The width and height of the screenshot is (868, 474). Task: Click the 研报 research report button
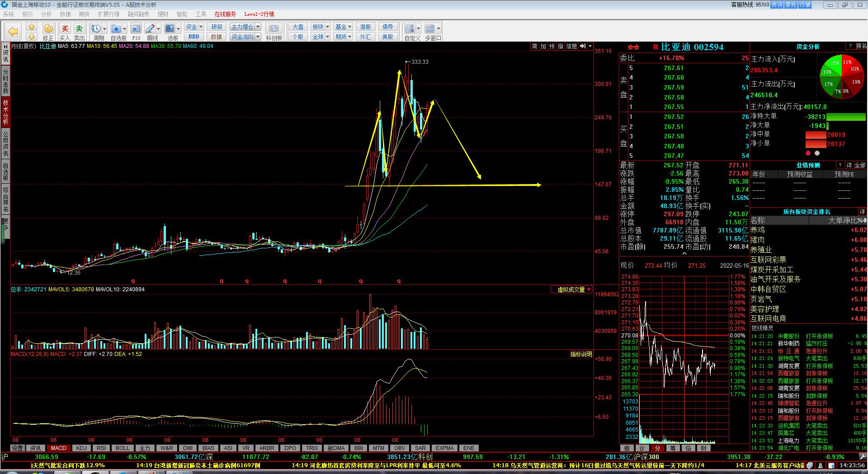click(217, 27)
